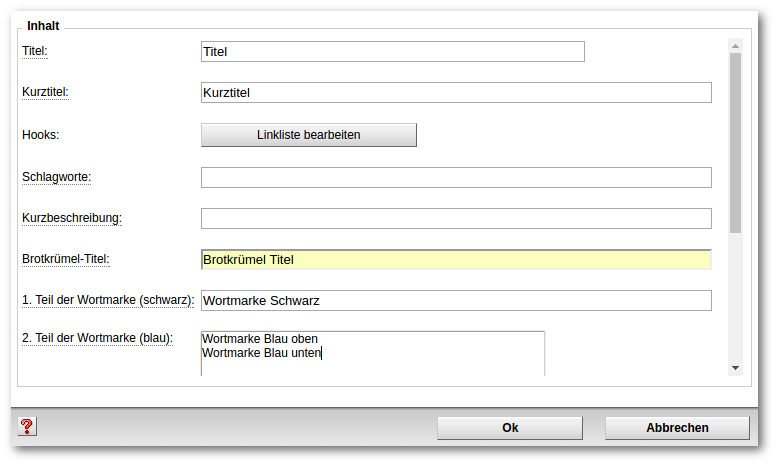Click the Ok button
Screen dimensions: 777x465
coord(510,428)
